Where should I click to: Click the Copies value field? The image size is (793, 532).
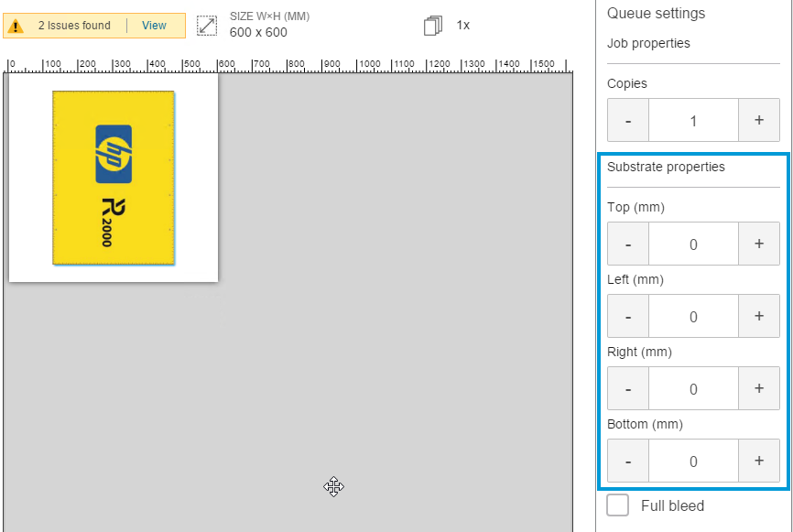(x=693, y=120)
